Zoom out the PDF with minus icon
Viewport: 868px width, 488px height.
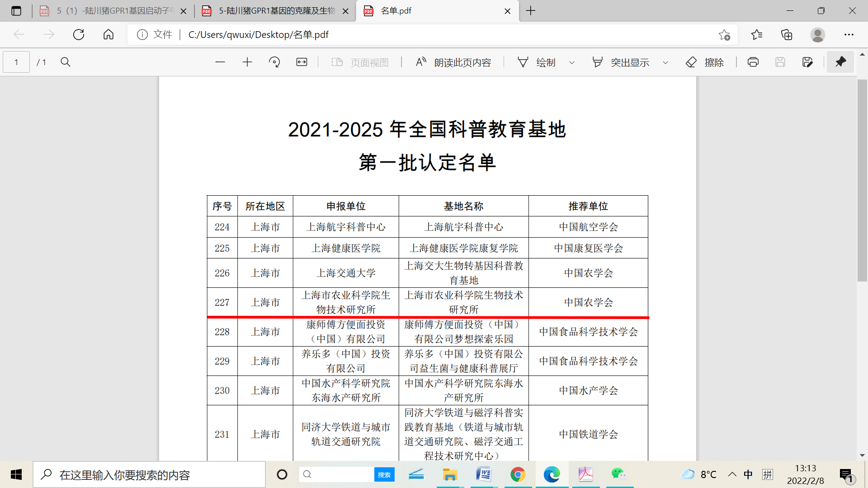(x=220, y=62)
